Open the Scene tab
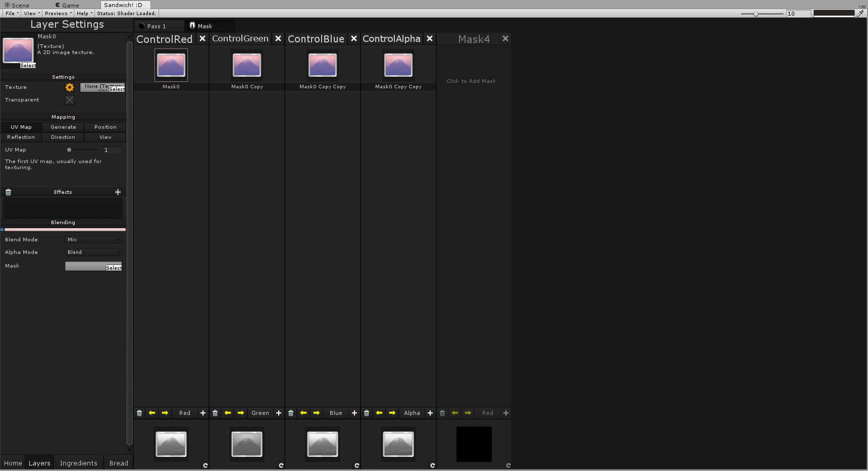The width and height of the screenshot is (868, 471). (17, 5)
